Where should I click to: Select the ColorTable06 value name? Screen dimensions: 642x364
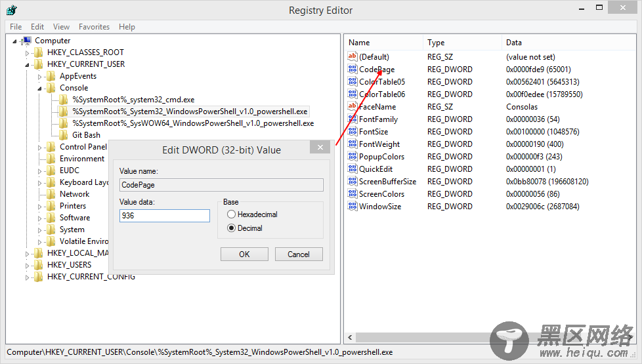[x=382, y=94]
